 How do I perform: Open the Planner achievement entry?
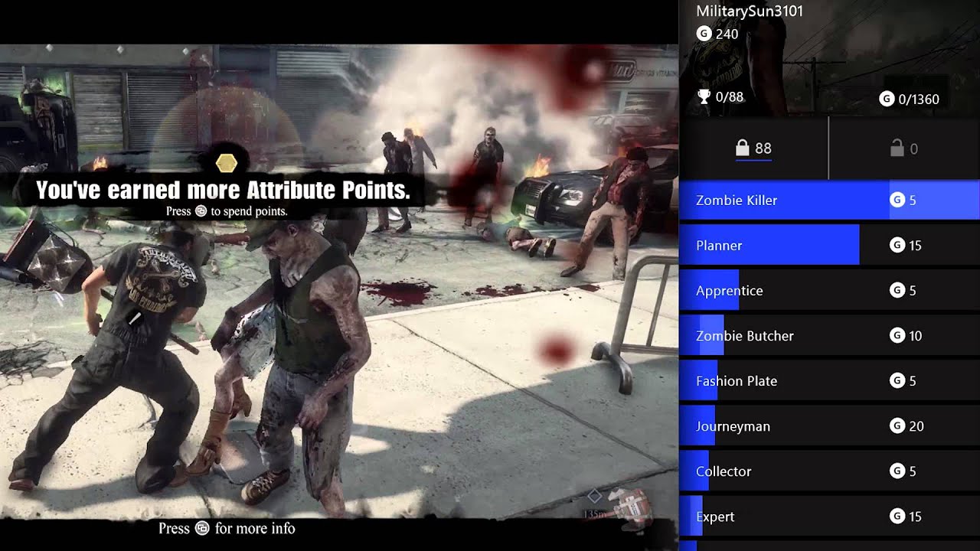[x=830, y=246]
